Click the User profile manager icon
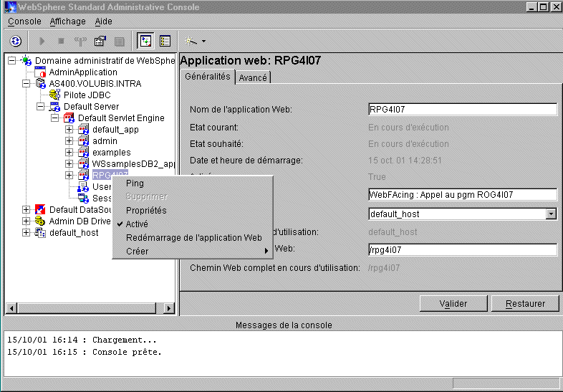This screenshot has width=563, height=392. point(83,186)
